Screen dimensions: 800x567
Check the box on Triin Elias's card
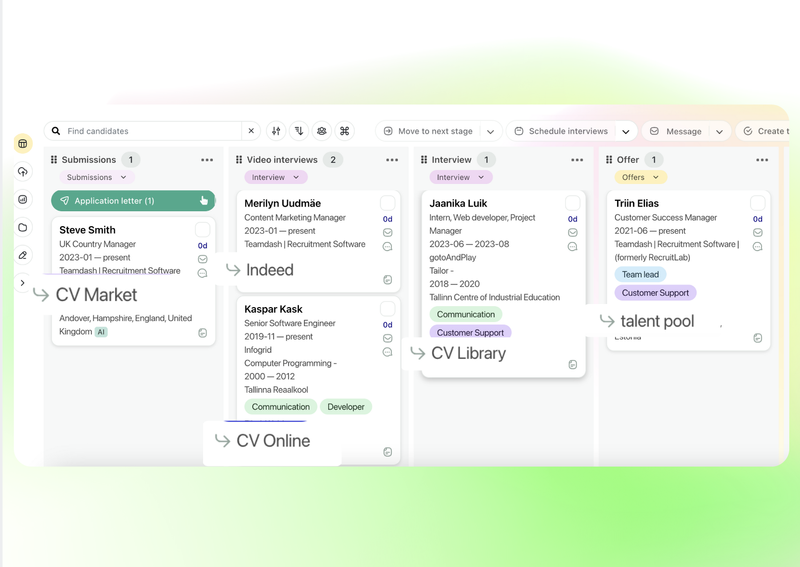757,203
